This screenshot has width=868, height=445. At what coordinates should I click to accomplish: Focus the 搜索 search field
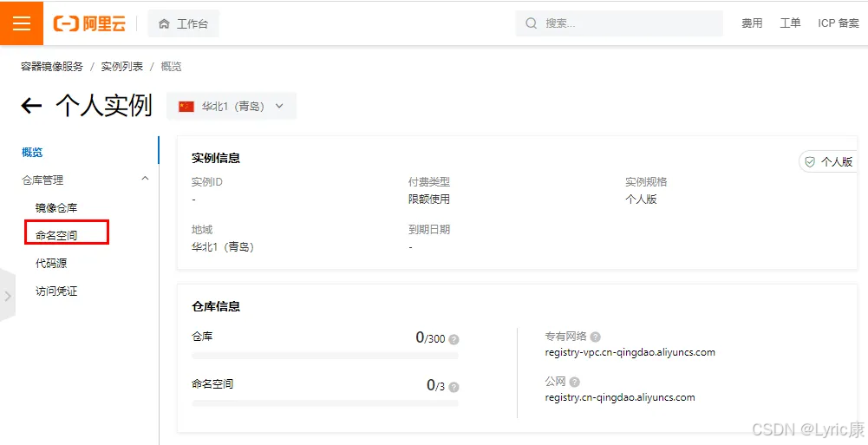pyautogui.click(x=619, y=23)
